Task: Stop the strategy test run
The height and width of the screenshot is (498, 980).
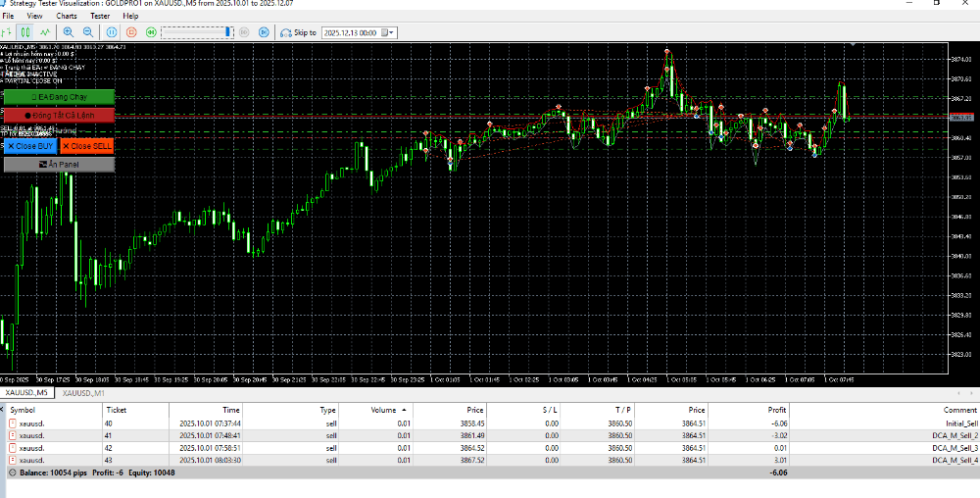Action: pos(131,32)
